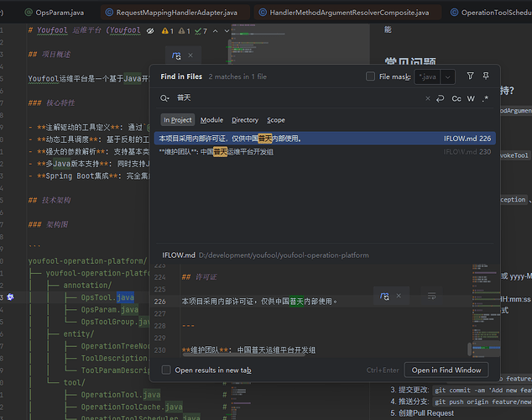Click the yellow warning indicator in editor
The image size is (532, 420).
[x=168, y=31]
